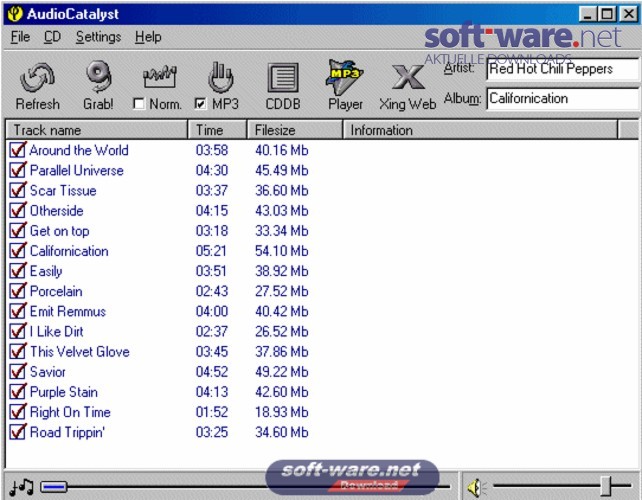This screenshot has width=642, height=500.
Task: Uncheck the Easily track
Action: [x=18, y=271]
